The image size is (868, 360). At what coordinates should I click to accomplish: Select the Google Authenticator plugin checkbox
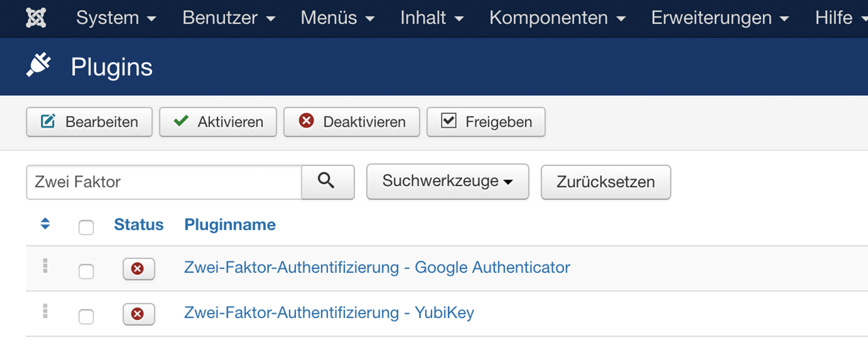pos(86,271)
